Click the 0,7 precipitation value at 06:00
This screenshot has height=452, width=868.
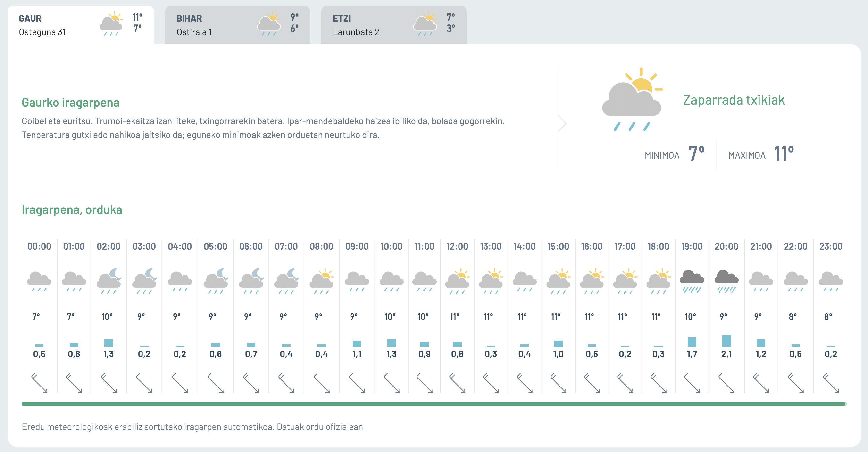[251, 354]
